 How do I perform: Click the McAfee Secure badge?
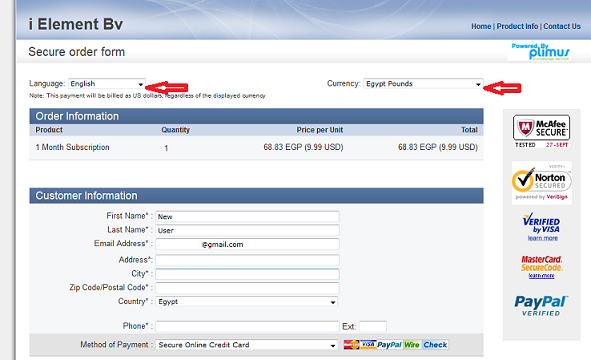click(541, 131)
